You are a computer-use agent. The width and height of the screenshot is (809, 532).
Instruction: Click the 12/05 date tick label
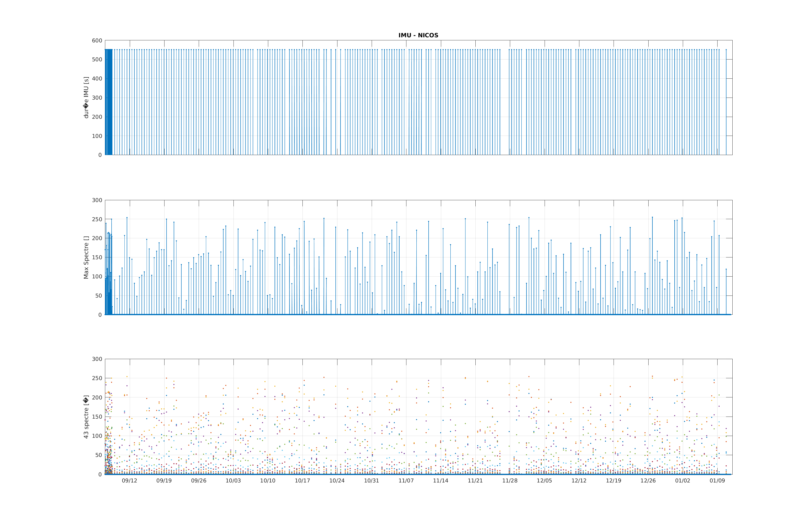544,481
